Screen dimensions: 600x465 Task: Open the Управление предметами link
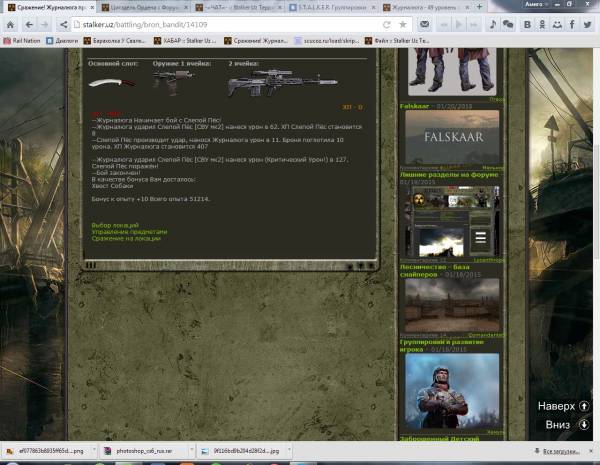point(129,232)
